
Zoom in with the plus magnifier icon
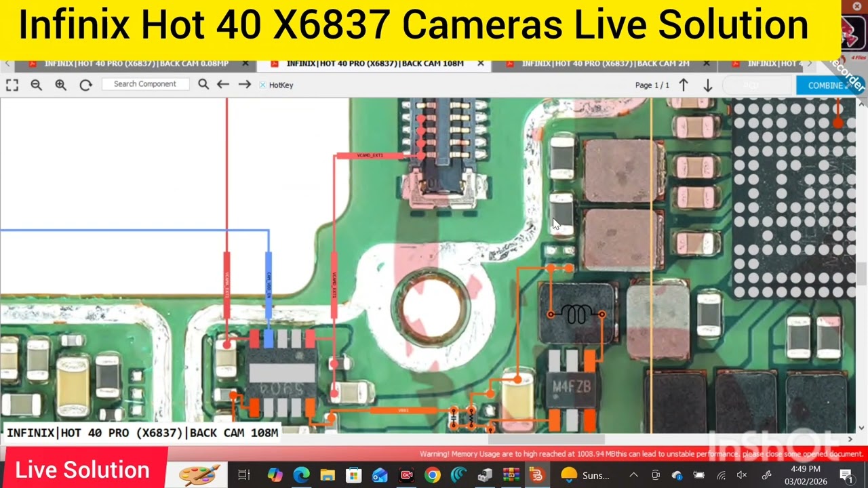point(61,85)
